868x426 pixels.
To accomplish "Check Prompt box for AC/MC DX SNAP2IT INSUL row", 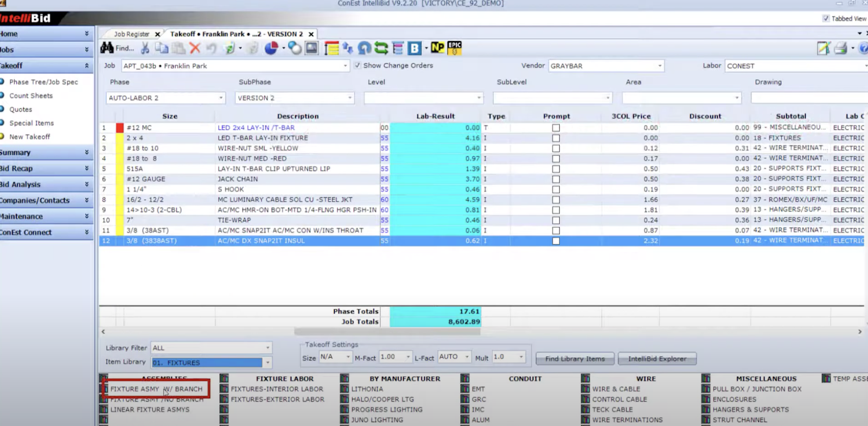I will (x=556, y=241).
